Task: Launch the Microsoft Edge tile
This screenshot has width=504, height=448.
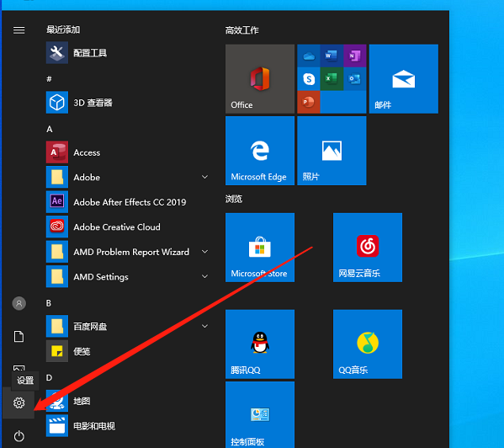Action: pos(260,151)
